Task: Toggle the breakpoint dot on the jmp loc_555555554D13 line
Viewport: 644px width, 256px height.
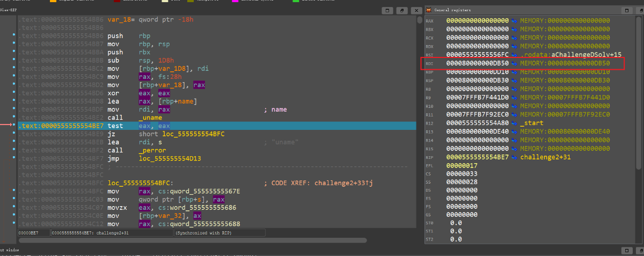Action: tap(14, 159)
